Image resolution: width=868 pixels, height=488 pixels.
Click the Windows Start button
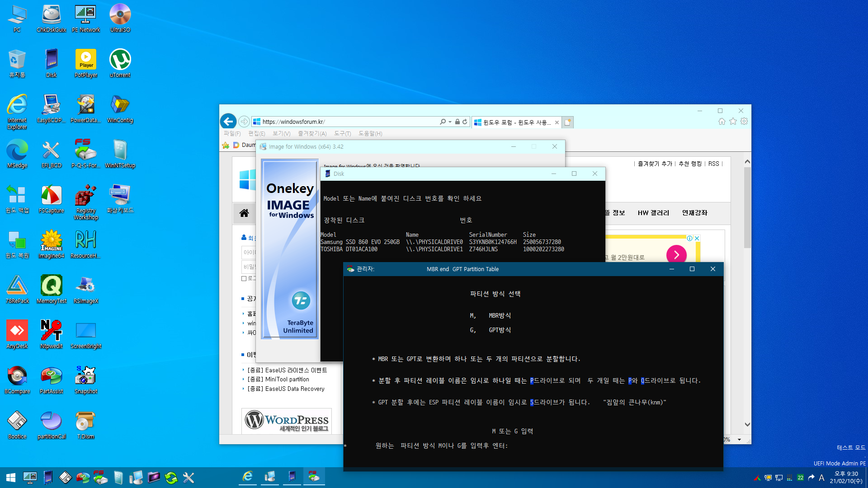tap(10, 477)
